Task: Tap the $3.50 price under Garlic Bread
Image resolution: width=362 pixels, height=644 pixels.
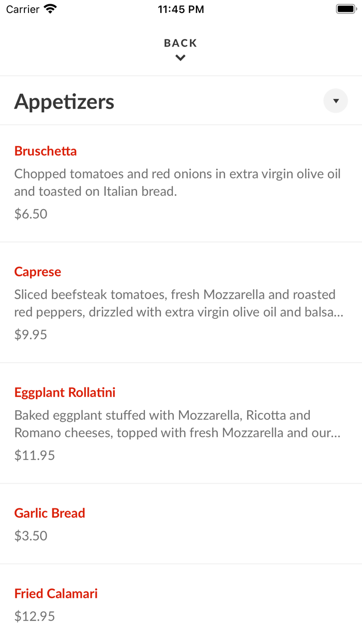Action: (30, 535)
